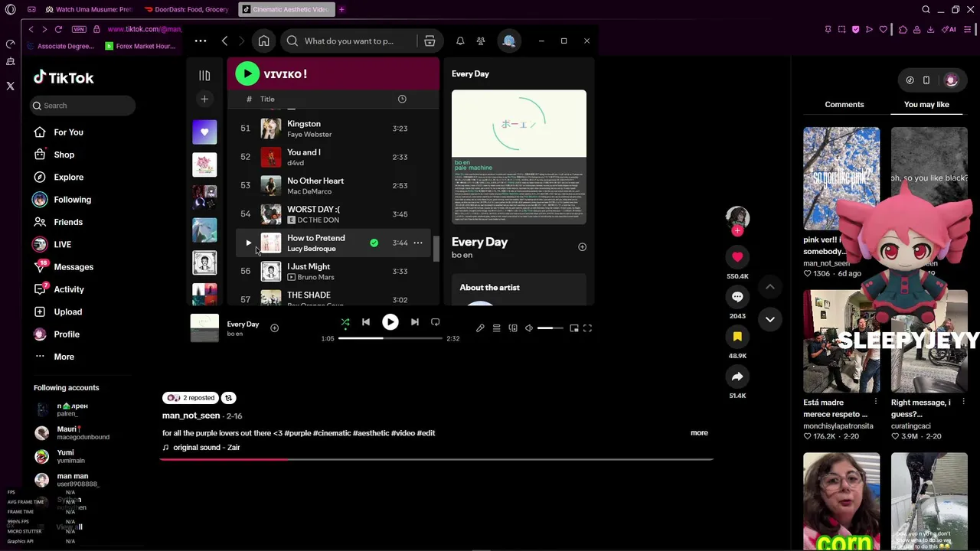Image resolution: width=980 pixels, height=551 pixels.
Task: Switch to You may like tab
Action: point(926,104)
